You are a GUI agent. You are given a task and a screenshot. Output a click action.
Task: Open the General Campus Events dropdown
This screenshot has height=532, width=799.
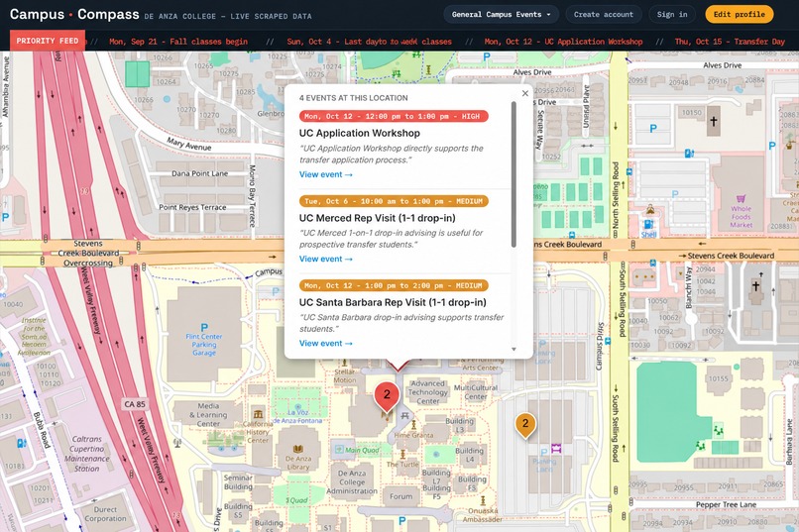[501, 14]
